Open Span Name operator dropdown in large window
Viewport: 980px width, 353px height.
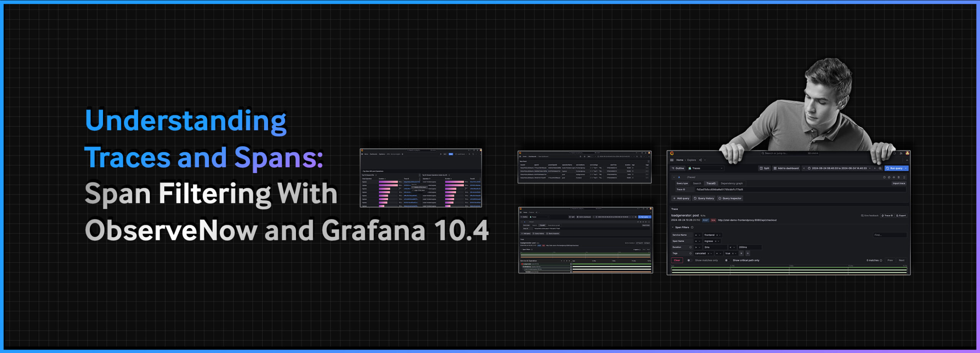point(698,241)
